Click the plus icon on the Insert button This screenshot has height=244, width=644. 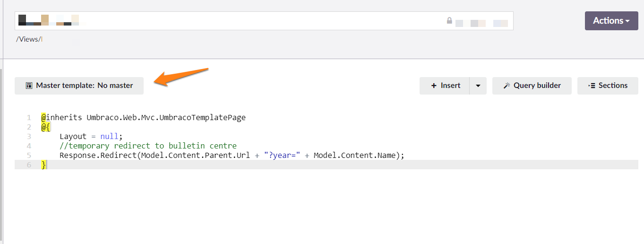[x=434, y=86]
